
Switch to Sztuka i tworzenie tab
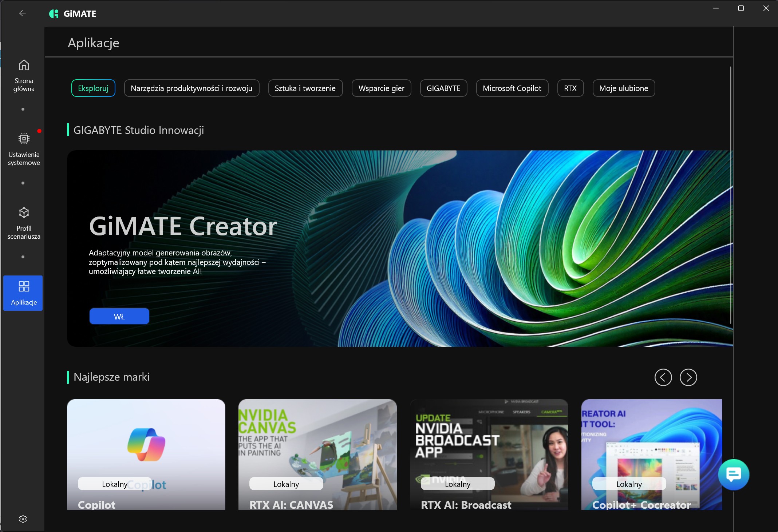click(x=305, y=88)
